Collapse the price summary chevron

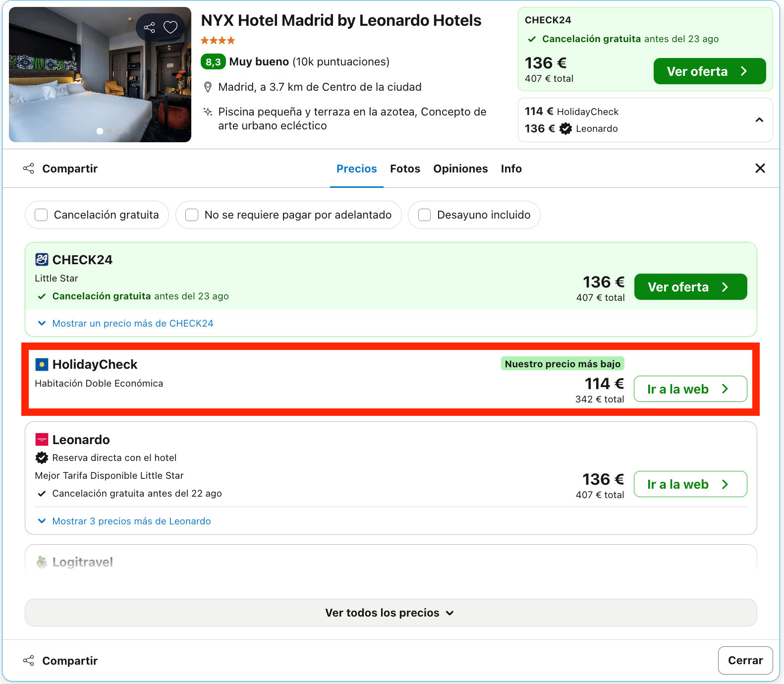tap(759, 120)
